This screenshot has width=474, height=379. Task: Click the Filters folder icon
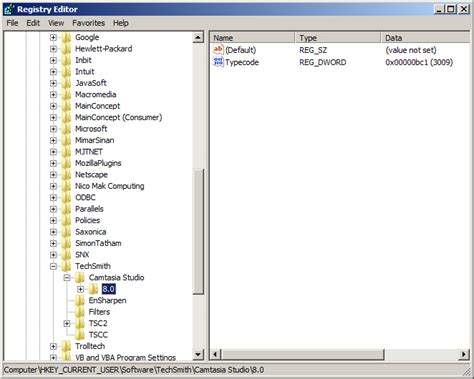click(x=80, y=312)
